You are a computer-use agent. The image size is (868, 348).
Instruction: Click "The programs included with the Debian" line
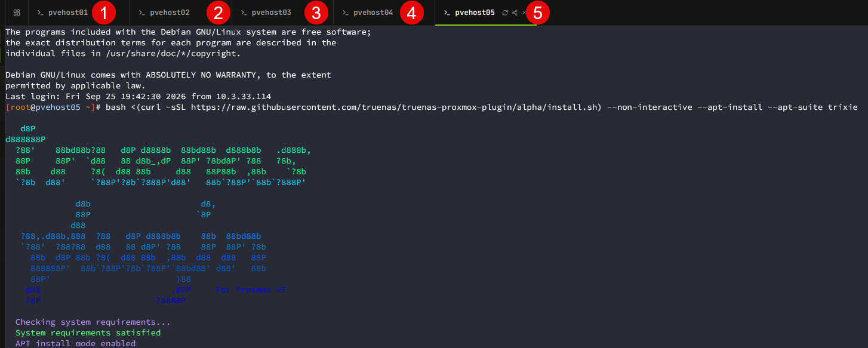pos(188,32)
